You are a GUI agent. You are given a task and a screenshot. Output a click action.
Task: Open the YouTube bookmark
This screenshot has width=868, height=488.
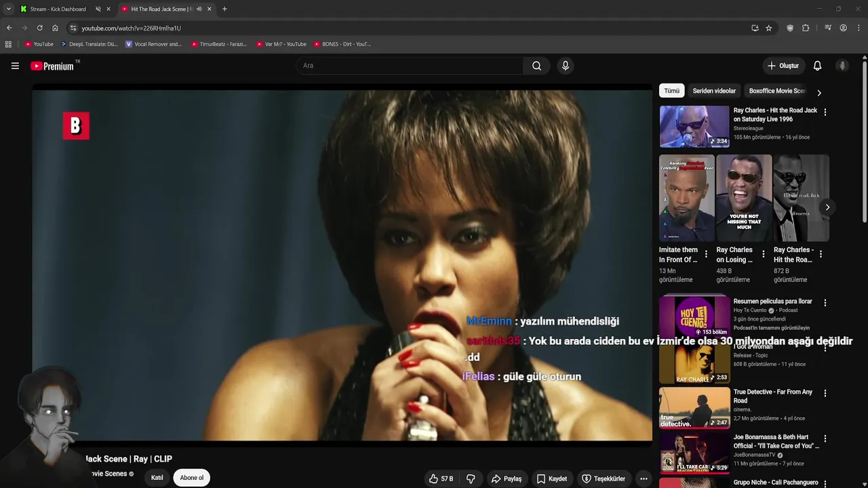click(x=39, y=44)
